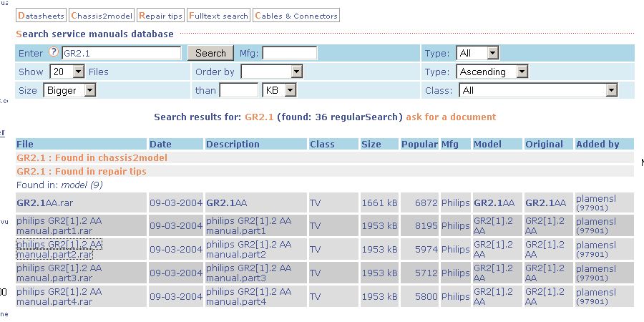The width and height of the screenshot is (644, 322).
Task: Switch to Chassis2model tab
Action: click(x=102, y=15)
